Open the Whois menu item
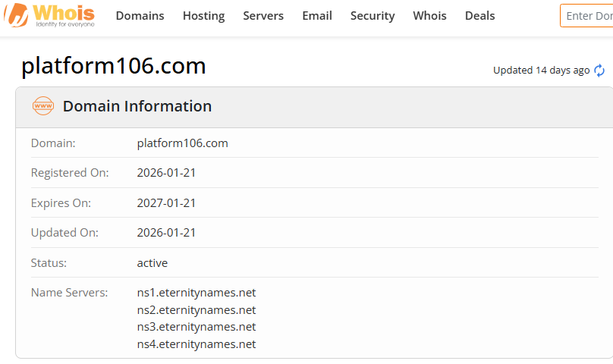The image size is (613, 364). tap(429, 16)
